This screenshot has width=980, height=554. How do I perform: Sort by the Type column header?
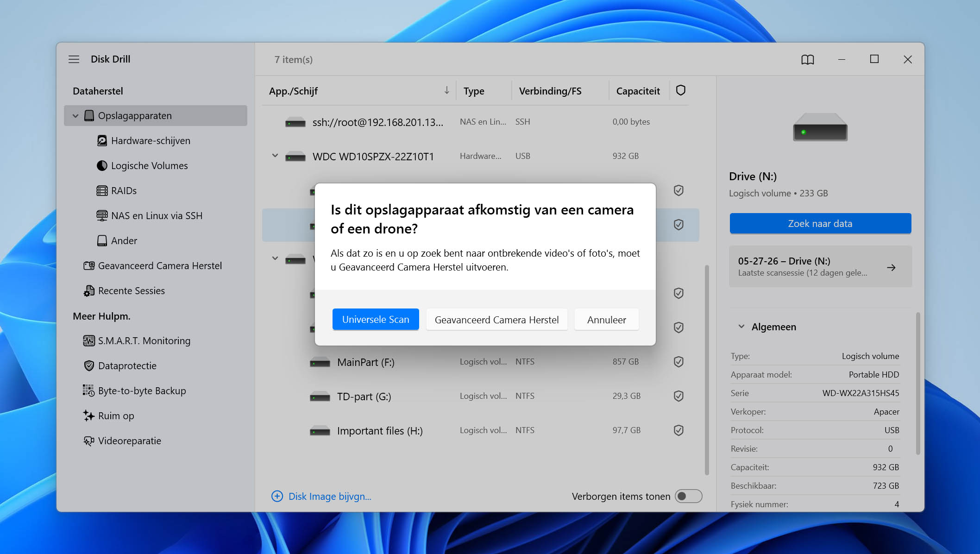(x=474, y=91)
